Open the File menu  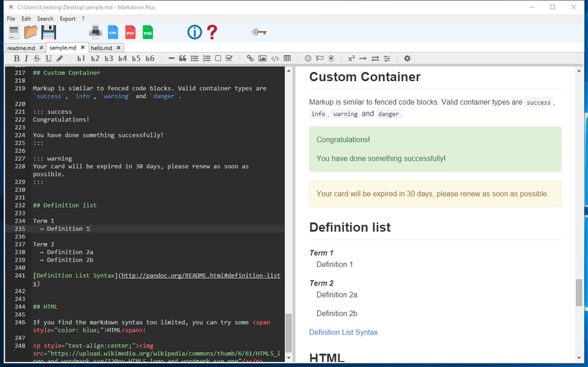point(11,19)
